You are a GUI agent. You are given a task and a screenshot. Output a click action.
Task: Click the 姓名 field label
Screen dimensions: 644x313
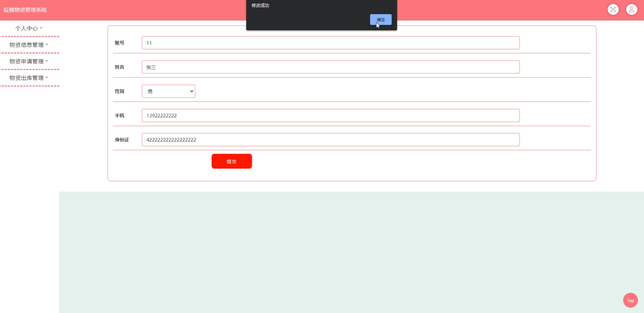point(119,67)
